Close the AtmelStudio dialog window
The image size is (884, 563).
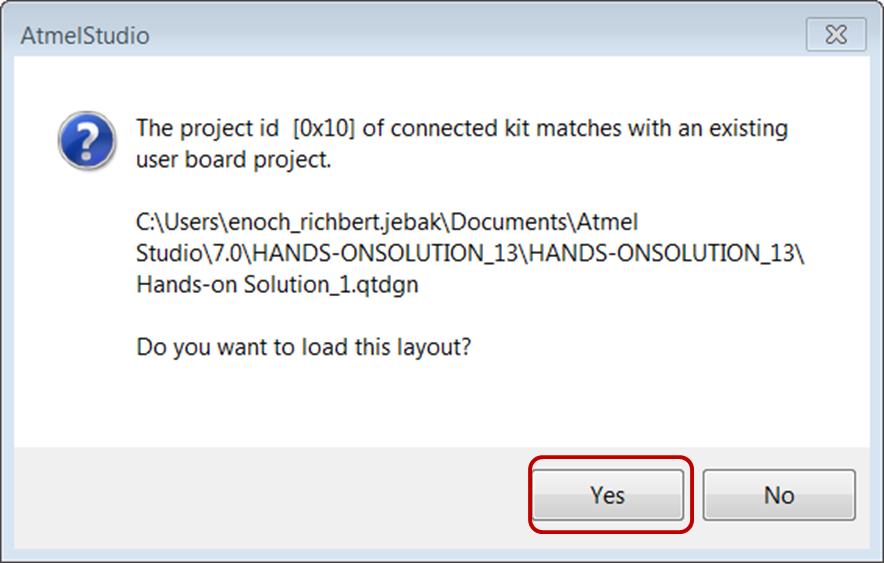point(835,36)
